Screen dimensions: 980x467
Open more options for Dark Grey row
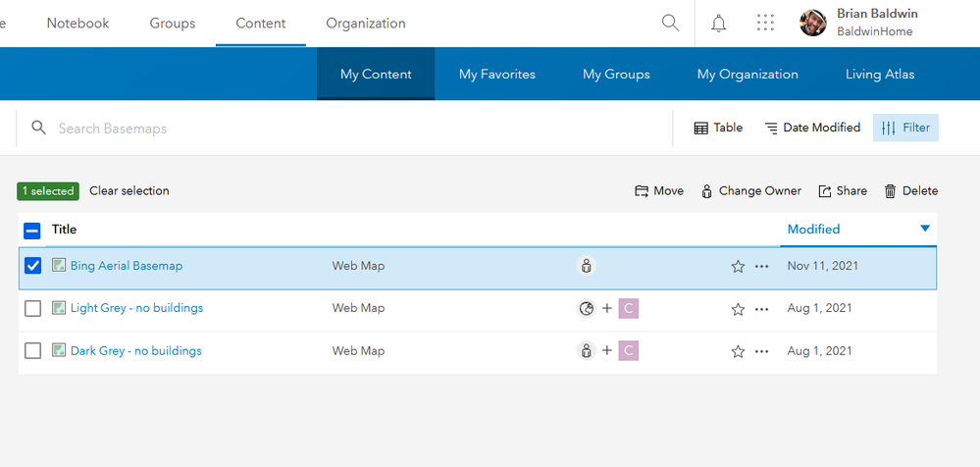[761, 351]
